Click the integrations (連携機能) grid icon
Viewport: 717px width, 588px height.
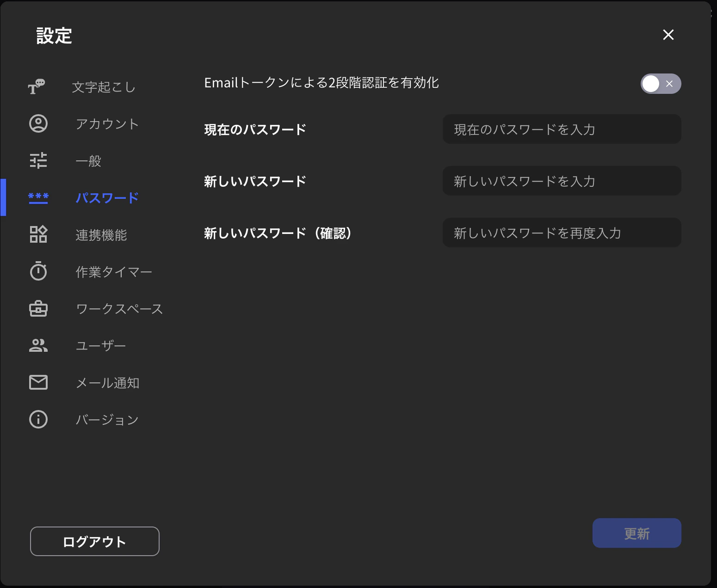[x=38, y=235]
